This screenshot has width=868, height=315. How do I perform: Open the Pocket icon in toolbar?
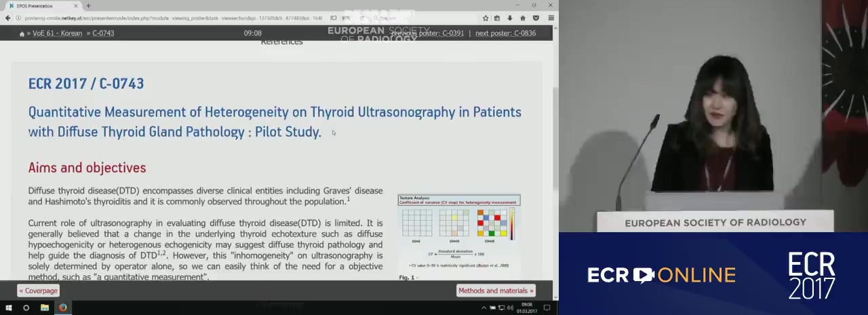click(536, 18)
